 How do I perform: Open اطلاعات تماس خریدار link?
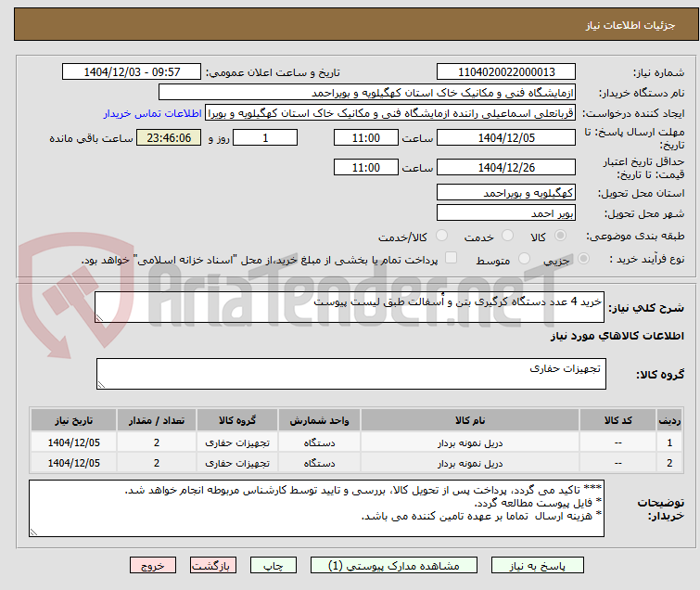pos(152,113)
